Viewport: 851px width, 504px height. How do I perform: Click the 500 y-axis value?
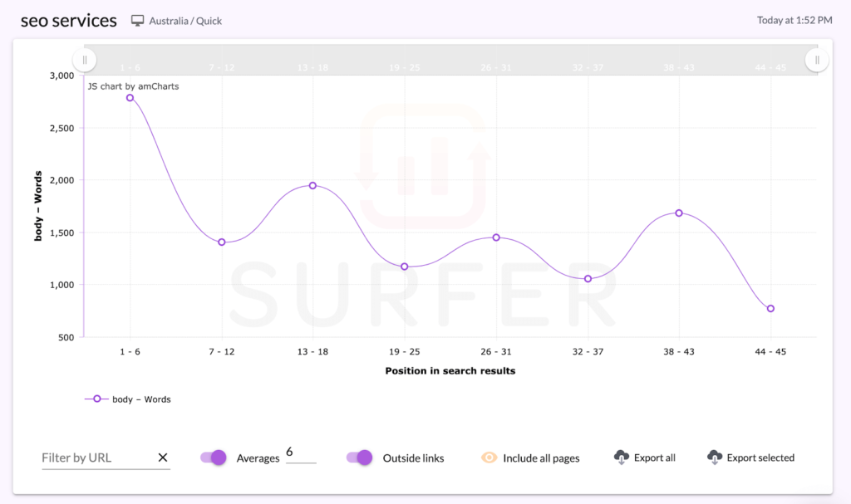click(66, 337)
